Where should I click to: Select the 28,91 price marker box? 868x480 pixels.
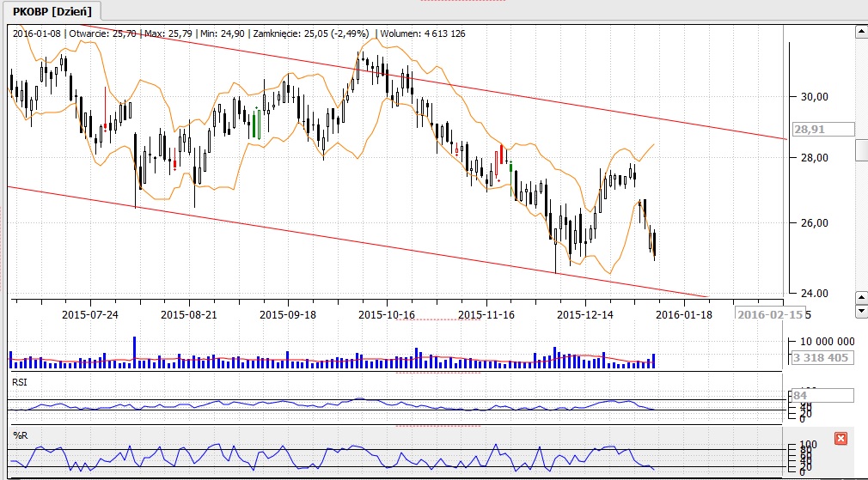pyautogui.click(x=821, y=129)
